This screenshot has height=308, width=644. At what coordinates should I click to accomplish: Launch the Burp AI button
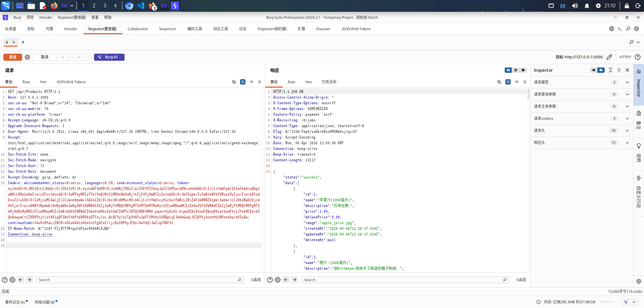click(109, 57)
